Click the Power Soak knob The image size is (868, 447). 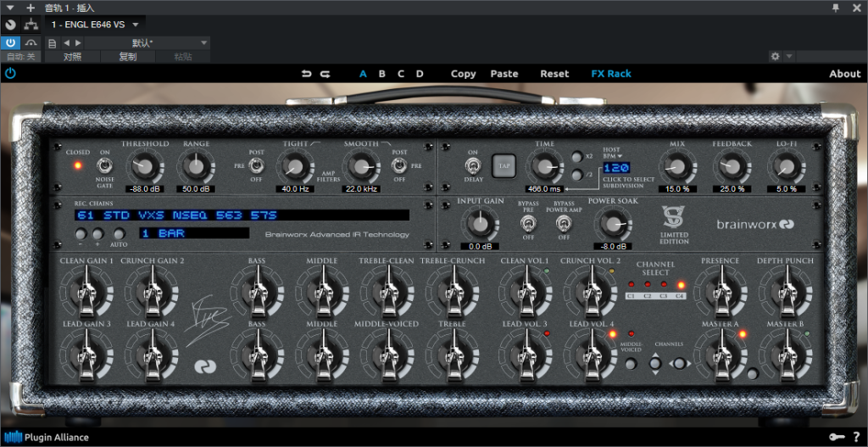611,224
